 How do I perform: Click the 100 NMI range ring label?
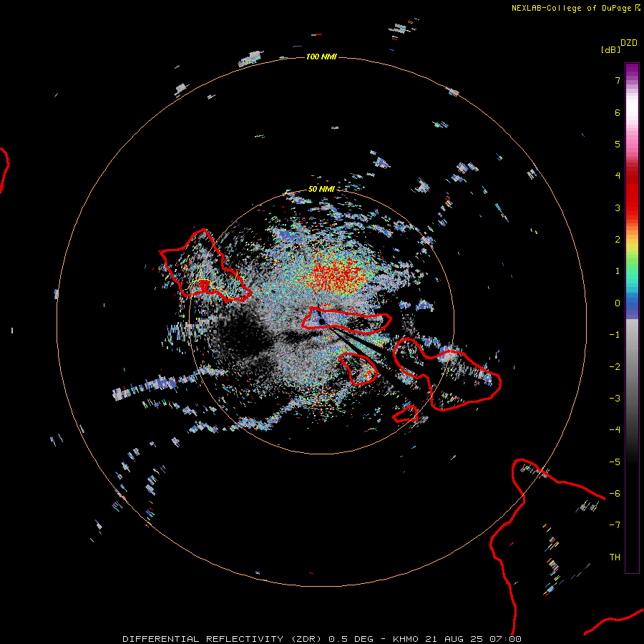(321, 57)
